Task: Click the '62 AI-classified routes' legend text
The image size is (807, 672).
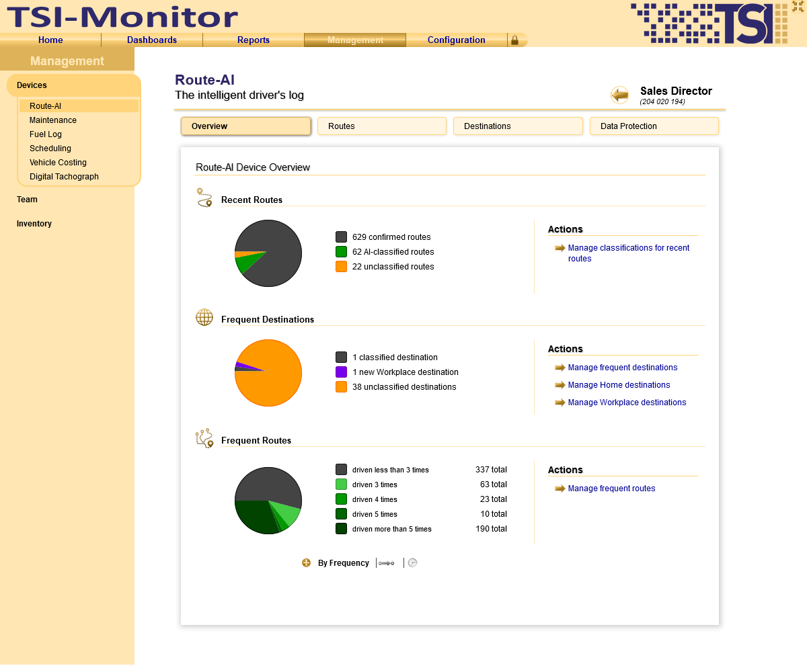Action: click(x=393, y=252)
